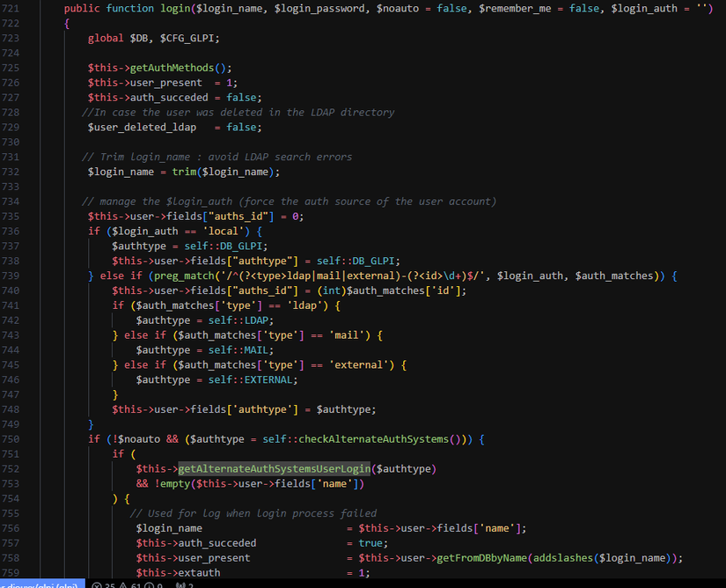
Task: Click line number 732 in the gutter
Action: (11, 172)
